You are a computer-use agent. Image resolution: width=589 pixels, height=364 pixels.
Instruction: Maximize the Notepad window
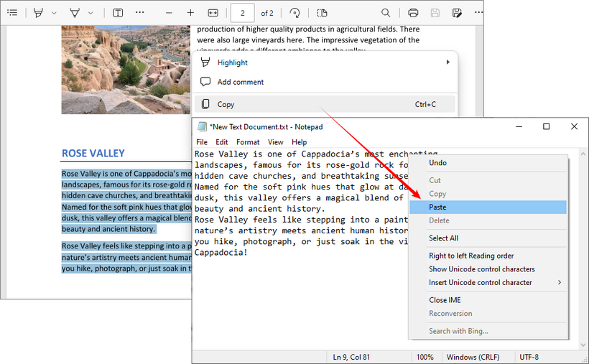pos(546,126)
